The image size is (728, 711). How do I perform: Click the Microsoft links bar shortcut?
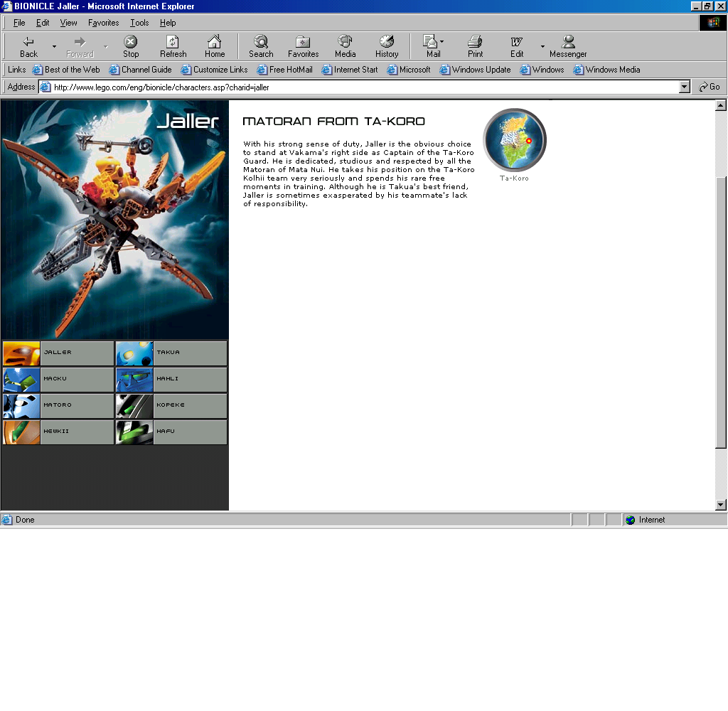(x=409, y=70)
